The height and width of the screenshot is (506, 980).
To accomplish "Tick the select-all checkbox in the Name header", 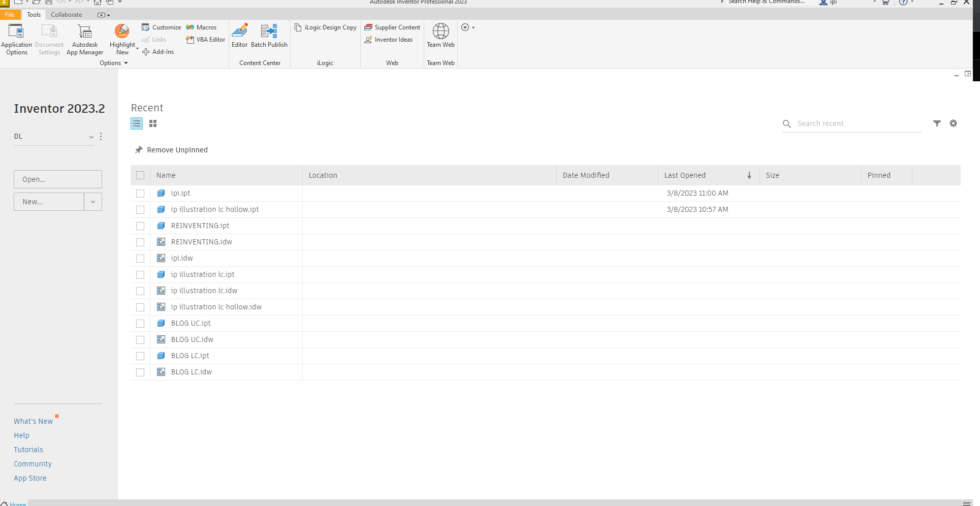I will click(140, 175).
